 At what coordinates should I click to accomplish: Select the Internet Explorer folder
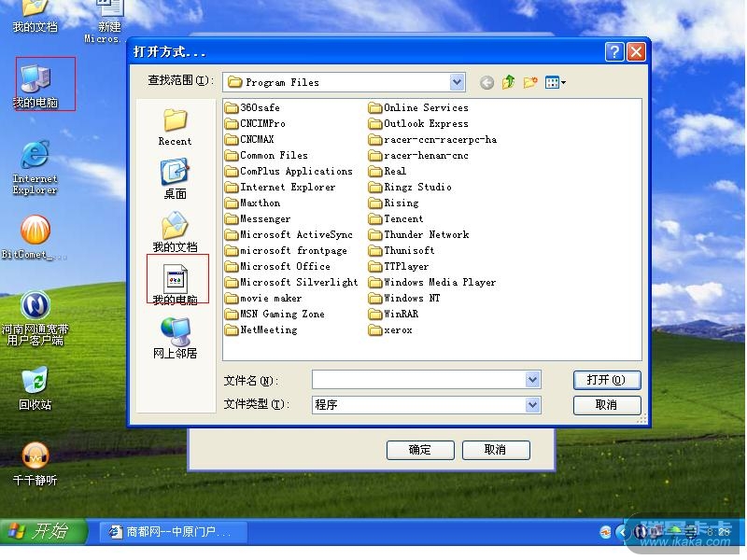280,188
